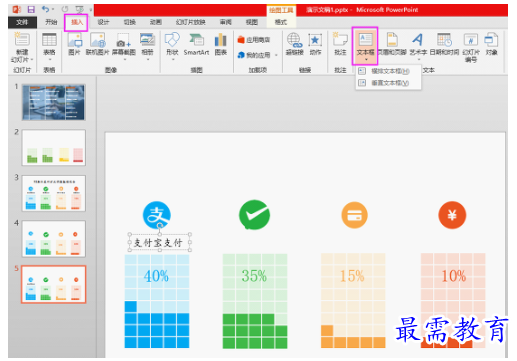Click the 页眉和页脚 (Header & Footer) icon
The height and width of the screenshot is (361, 517).
(x=392, y=40)
